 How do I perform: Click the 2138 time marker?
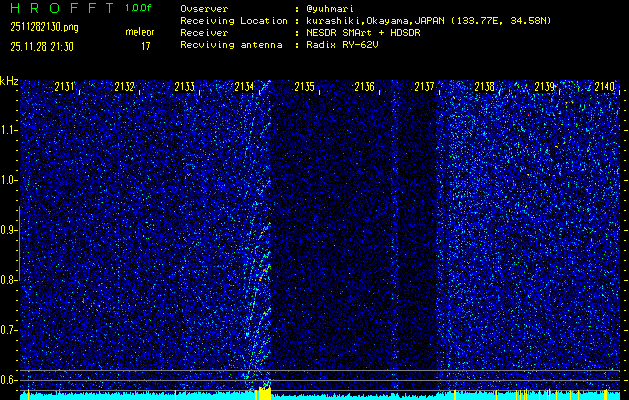click(485, 87)
